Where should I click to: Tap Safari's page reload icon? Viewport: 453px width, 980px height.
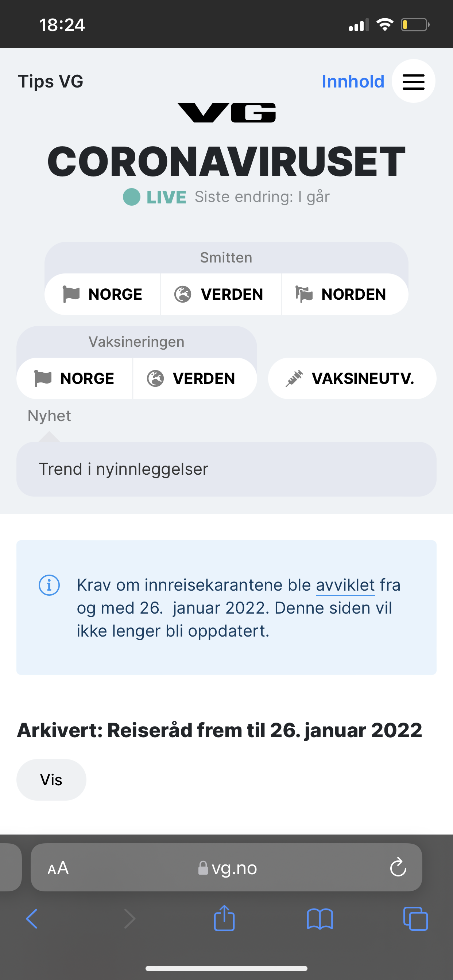[398, 867]
